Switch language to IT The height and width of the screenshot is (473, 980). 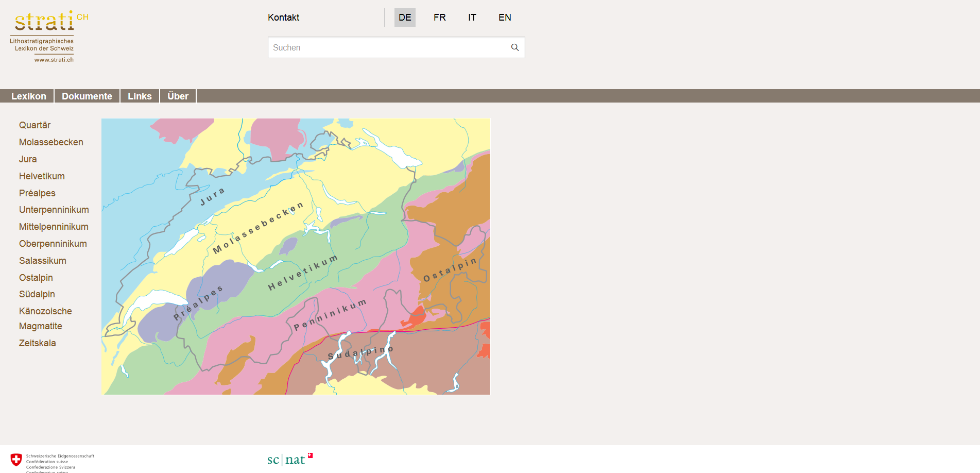click(x=472, y=18)
